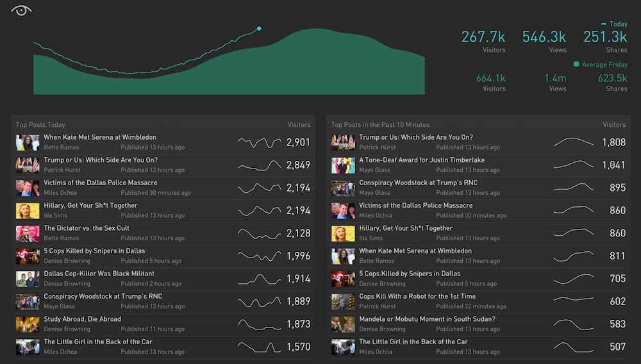Click the 267.7k Visitors today stat
This screenshot has width=641, height=364.
pos(483,37)
